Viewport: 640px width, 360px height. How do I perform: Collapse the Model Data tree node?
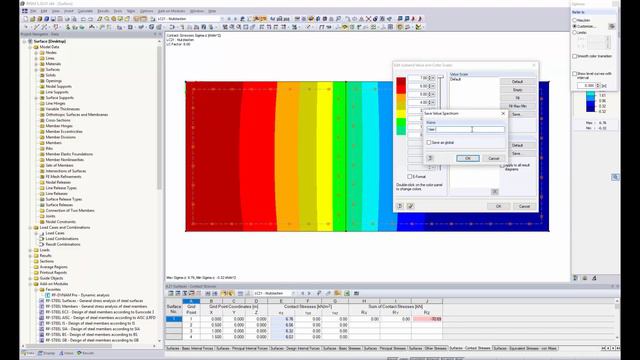30,47
